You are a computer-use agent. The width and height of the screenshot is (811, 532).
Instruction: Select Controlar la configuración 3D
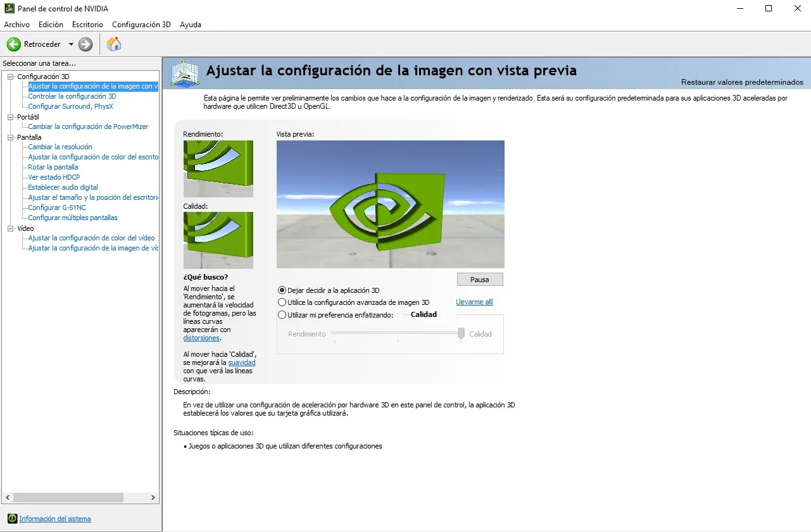pos(72,96)
